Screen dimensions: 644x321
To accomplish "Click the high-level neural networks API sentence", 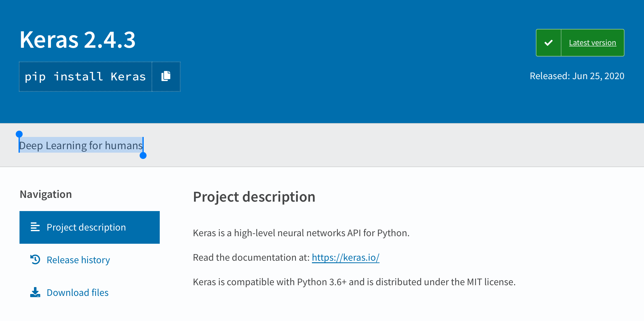I will coord(301,233).
